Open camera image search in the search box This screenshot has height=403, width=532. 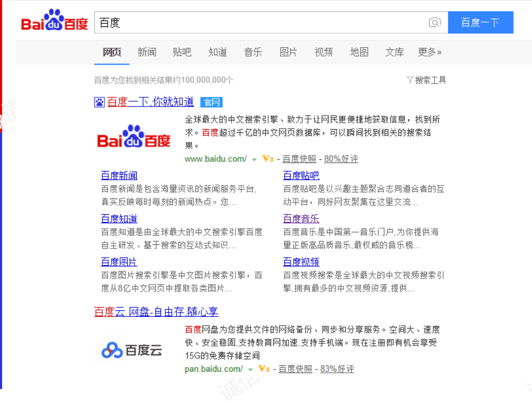435,23
